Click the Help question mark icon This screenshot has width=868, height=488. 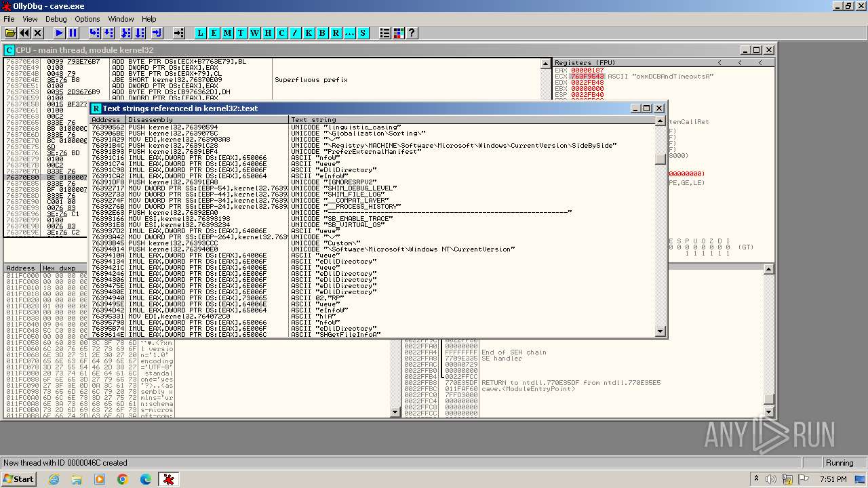pyautogui.click(x=412, y=33)
